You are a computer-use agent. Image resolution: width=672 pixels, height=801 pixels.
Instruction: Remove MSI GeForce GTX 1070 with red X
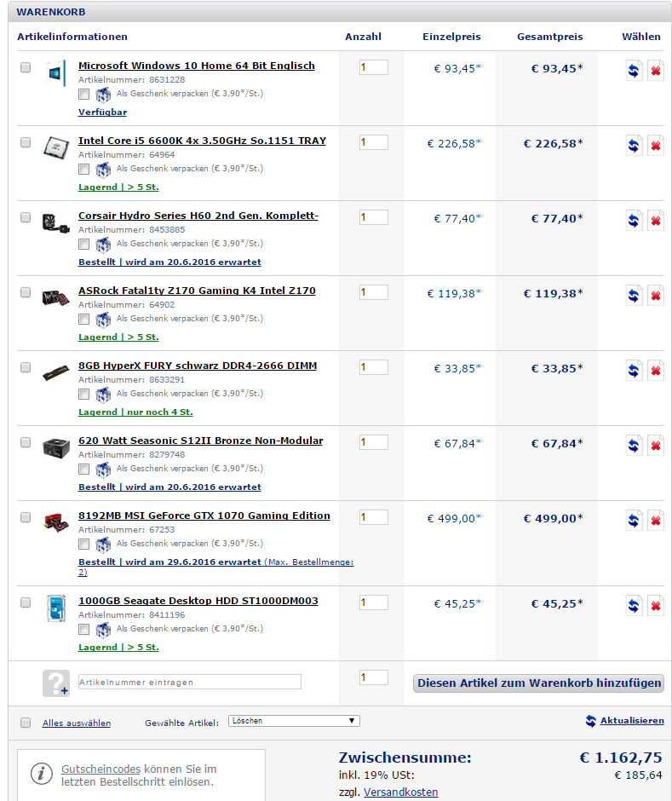pyautogui.click(x=656, y=521)
